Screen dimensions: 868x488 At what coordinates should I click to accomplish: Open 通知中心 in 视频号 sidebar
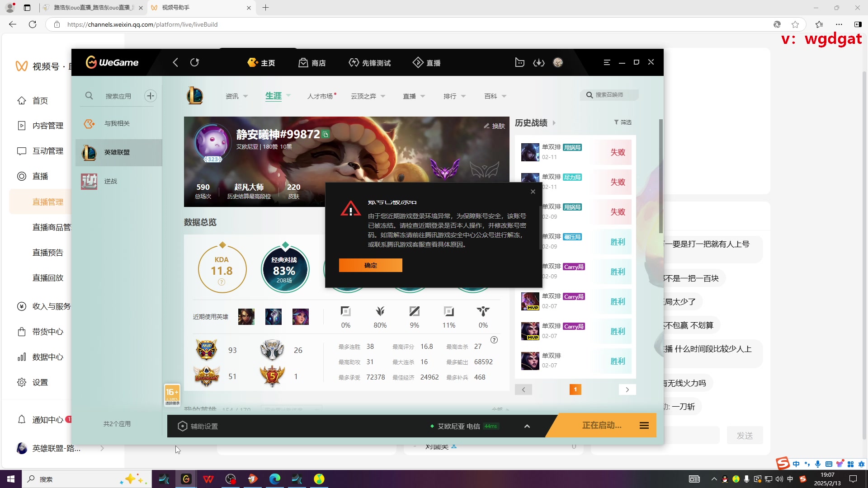pos(40,420)
